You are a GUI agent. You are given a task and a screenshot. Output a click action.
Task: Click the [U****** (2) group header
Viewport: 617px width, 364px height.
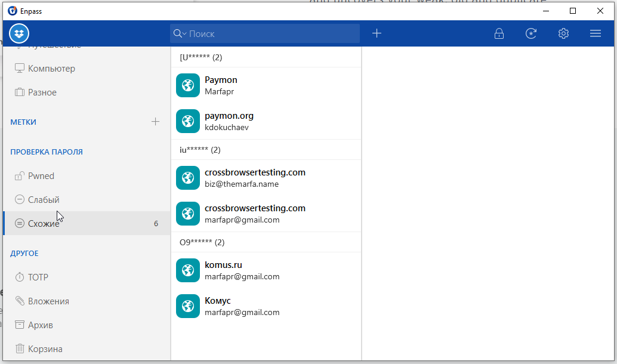[x=266, y=57]
